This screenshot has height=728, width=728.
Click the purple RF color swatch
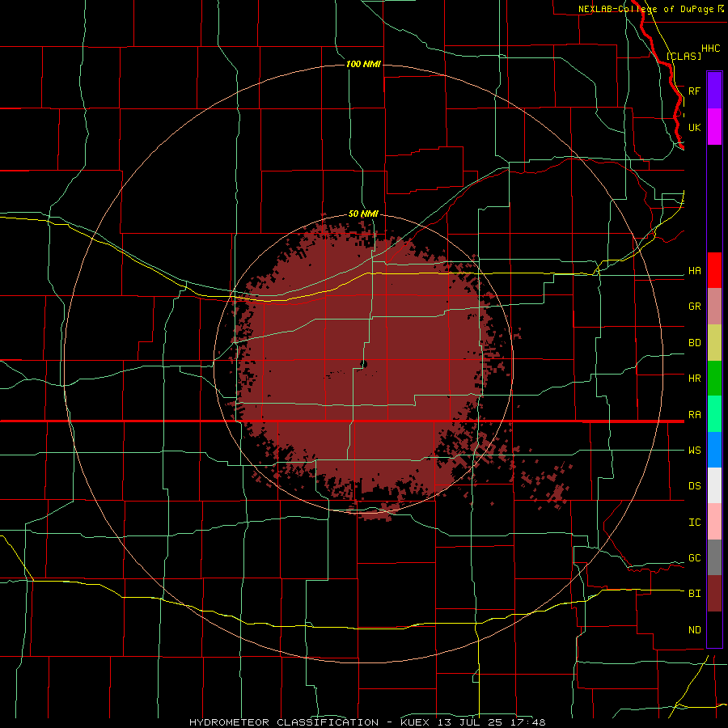pos(714,90)
